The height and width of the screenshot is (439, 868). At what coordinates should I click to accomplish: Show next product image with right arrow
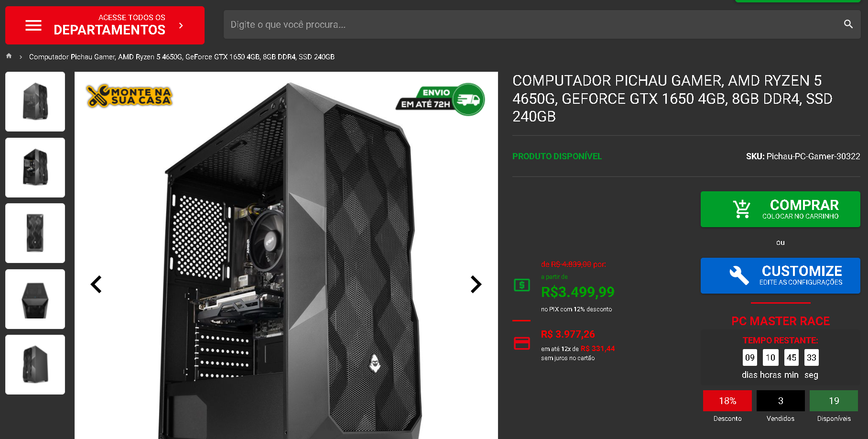476,285
